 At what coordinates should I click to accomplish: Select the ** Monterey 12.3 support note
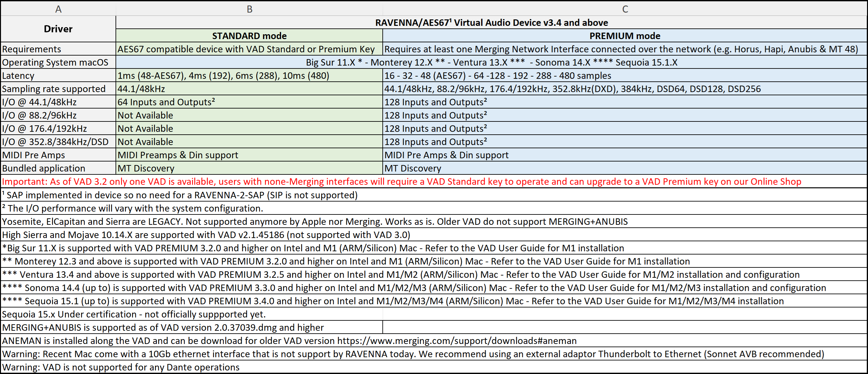tap(434, 261)
